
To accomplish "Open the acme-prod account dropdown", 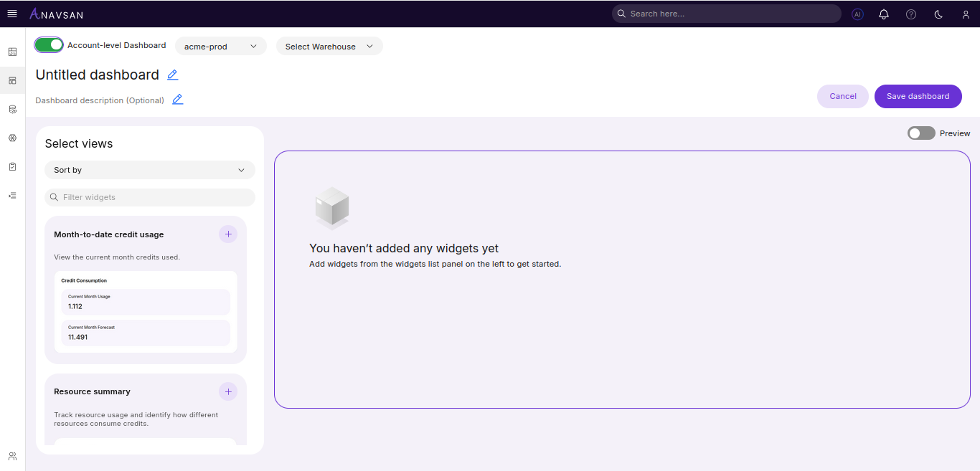I will pos(220,46).
